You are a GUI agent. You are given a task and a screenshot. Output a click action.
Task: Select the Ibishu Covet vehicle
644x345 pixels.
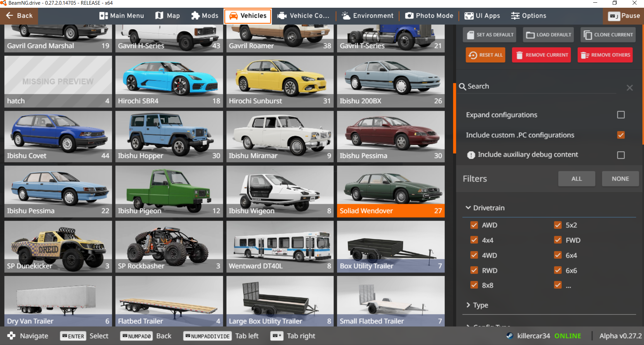58,136
